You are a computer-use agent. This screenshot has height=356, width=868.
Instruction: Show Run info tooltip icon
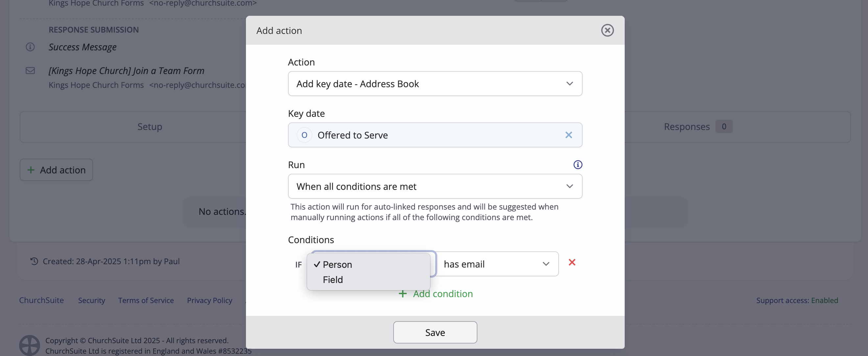pos(578,165)
